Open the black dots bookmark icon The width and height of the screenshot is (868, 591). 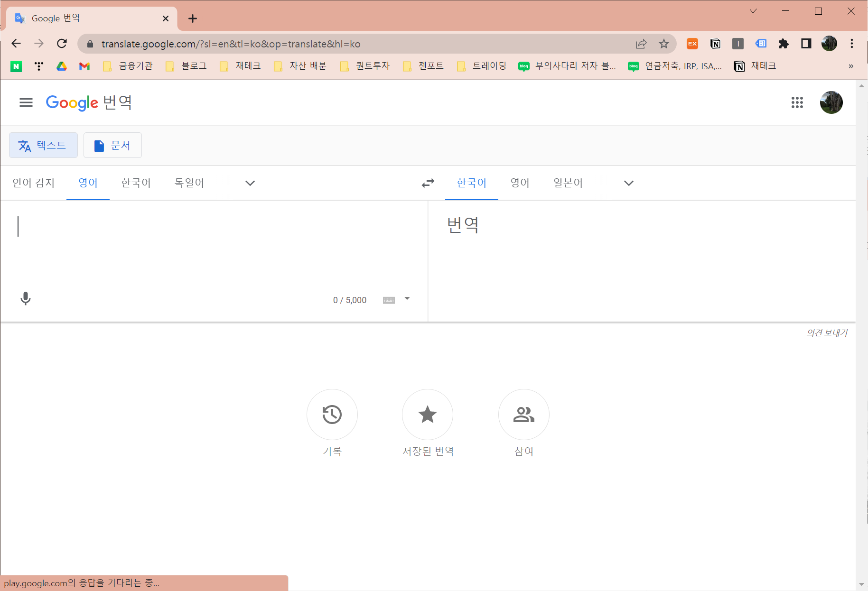(39, 66)
